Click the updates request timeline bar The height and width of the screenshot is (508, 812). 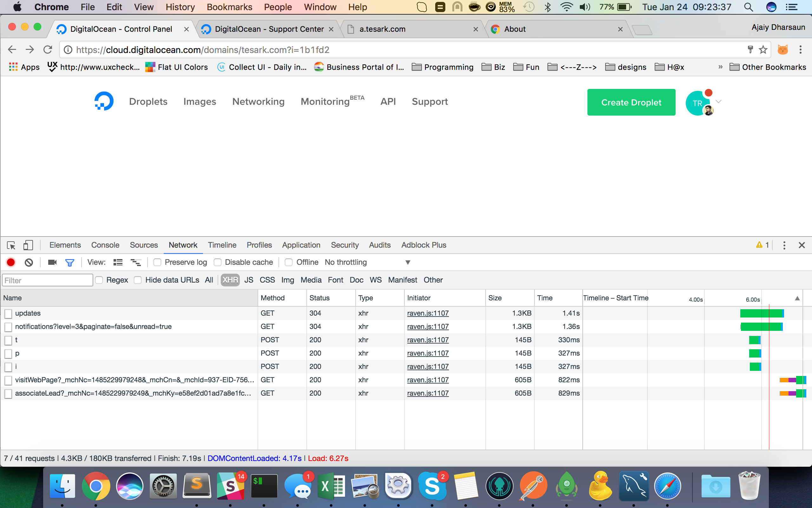pyautogui.click(x=762, y=313)
